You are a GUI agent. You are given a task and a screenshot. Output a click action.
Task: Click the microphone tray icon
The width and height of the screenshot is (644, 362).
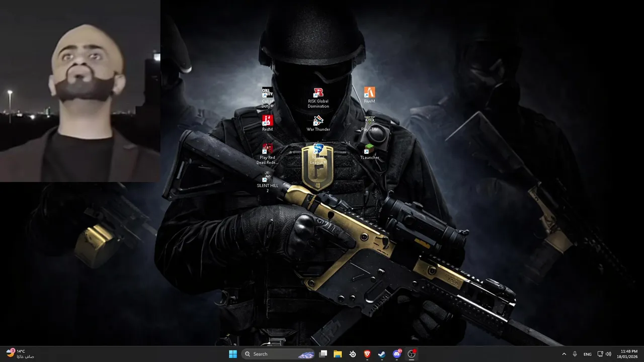pos(575,354)
